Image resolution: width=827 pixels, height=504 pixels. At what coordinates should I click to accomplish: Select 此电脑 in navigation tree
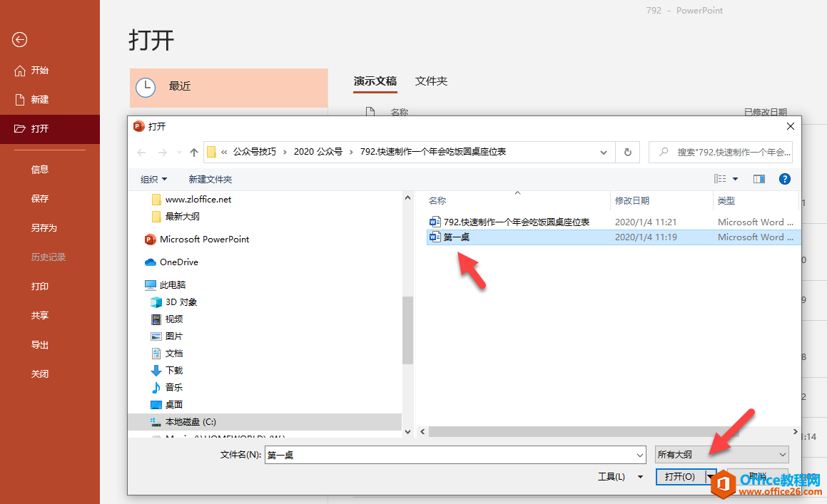pyautogui.click(x=173, y=284)
